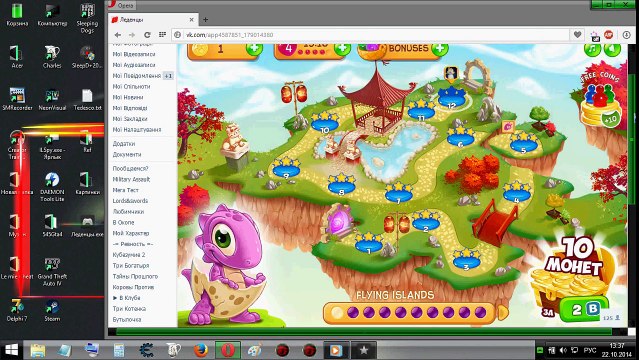This screenshot has width=639, height=360.
Task: Open the Мої Відеозаписи link
Action: (134, 54)
